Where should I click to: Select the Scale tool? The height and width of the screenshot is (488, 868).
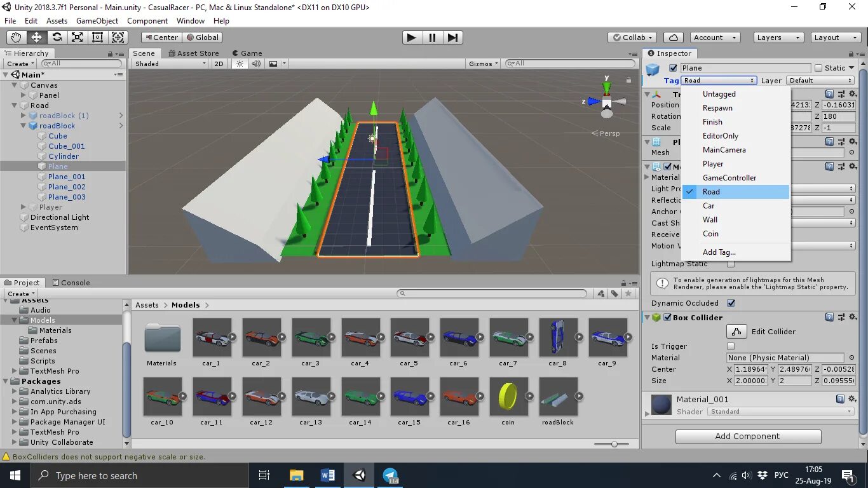tap(77, 37)
